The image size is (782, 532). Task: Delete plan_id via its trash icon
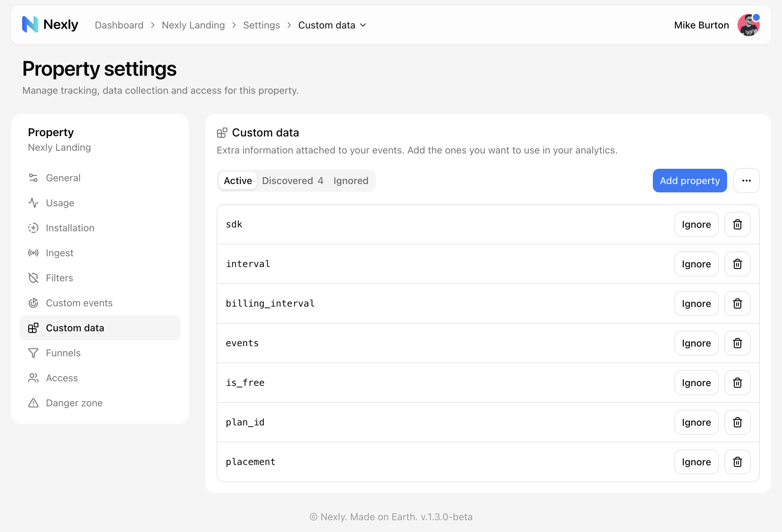click(738, 422)
